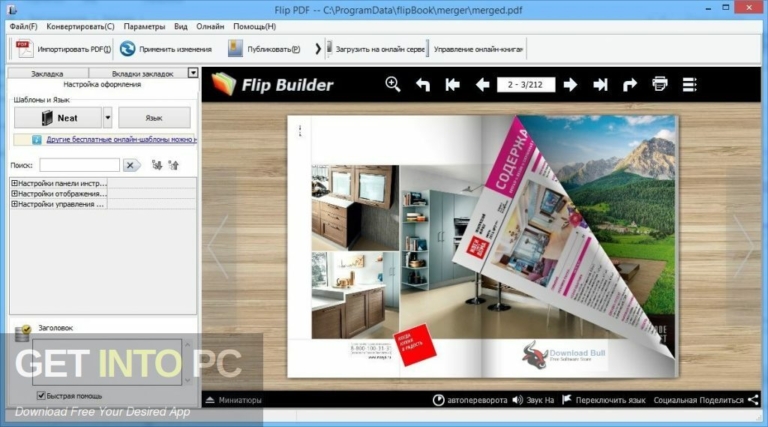768x427 pixels.
Task: Open the Конвертировать(C) menu
Action: pyautogui.click(x=80, y=26)
